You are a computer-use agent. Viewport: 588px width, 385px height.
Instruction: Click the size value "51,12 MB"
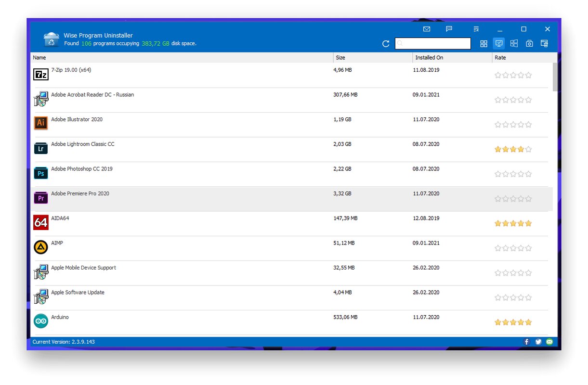click(344, 244)
